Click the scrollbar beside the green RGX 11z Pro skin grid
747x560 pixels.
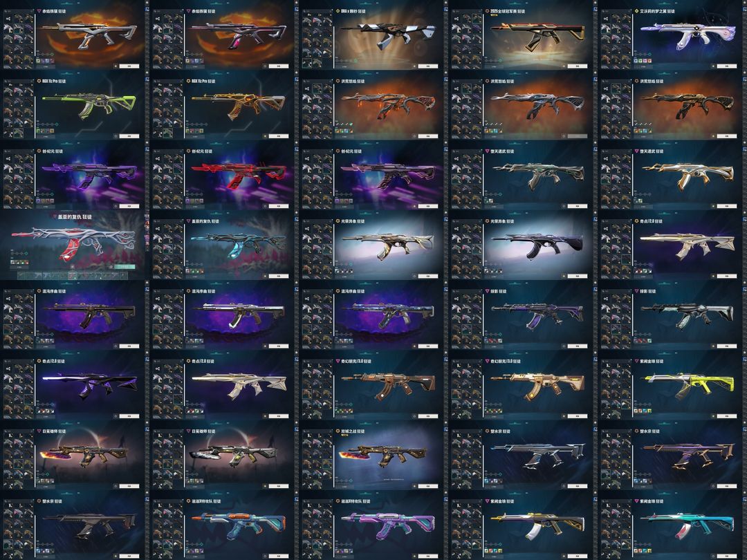pos(35,117)
